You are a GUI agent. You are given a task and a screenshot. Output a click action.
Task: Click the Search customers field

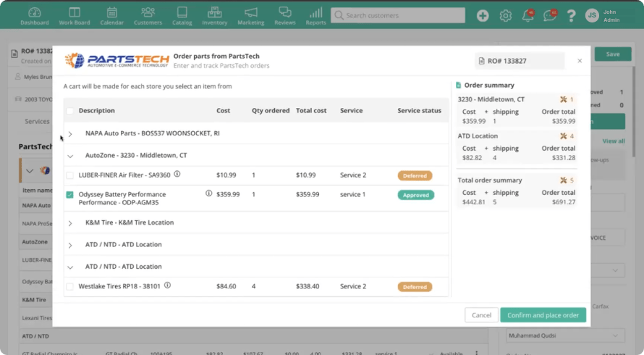click(397, 15)
